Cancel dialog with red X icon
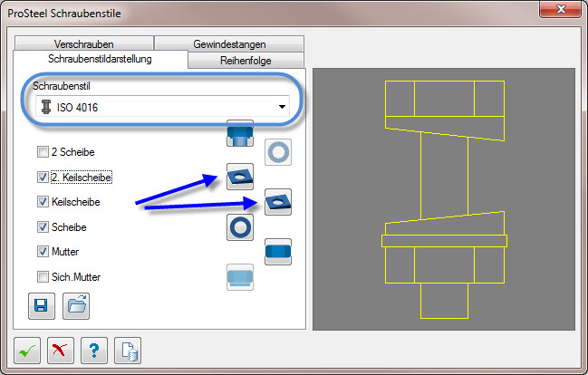The width and height of the screenshot is (588, 375). click(x=61, y=351)
